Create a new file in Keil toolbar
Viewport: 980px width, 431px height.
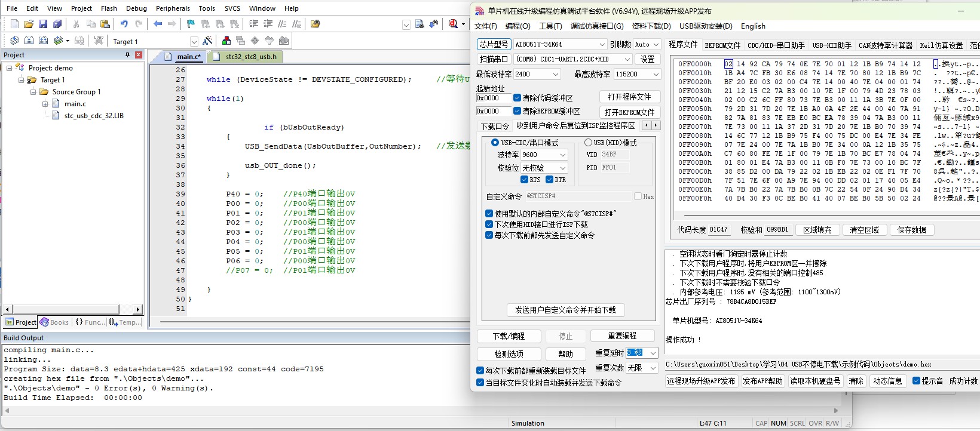pos(14,24)
